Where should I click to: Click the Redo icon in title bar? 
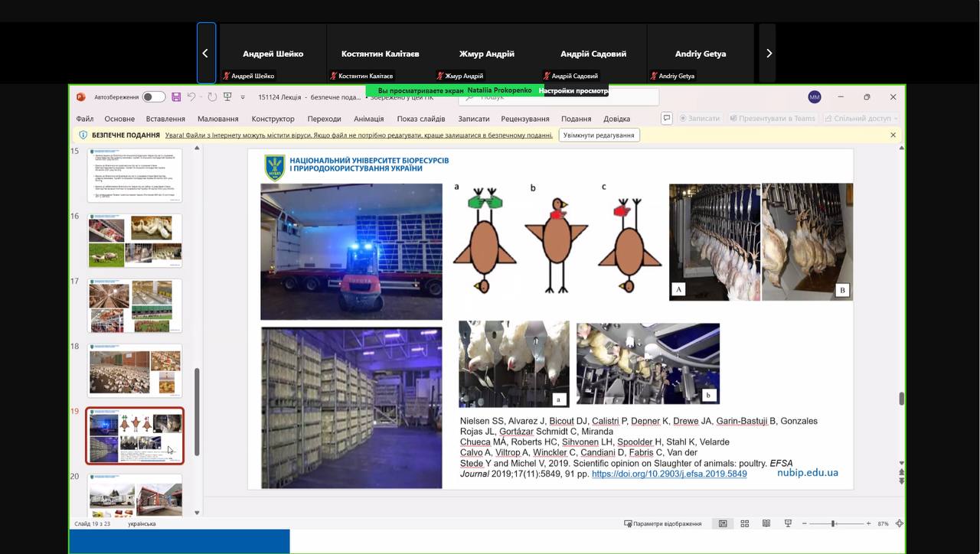212,97
